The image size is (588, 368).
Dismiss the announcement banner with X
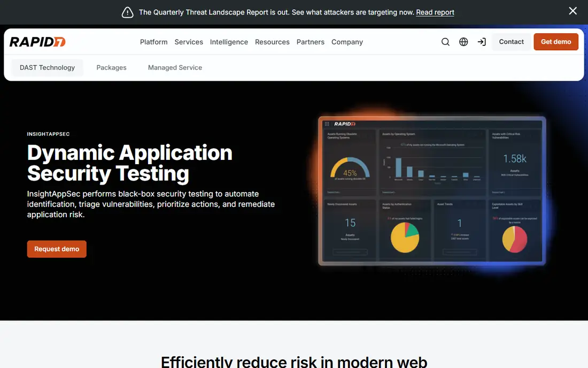pos(572,11)
